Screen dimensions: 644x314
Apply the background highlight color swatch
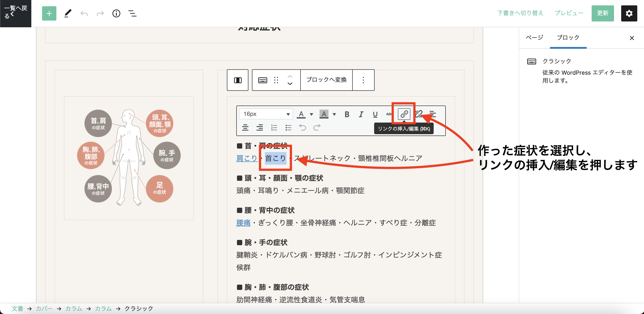[x=324, y=114]
